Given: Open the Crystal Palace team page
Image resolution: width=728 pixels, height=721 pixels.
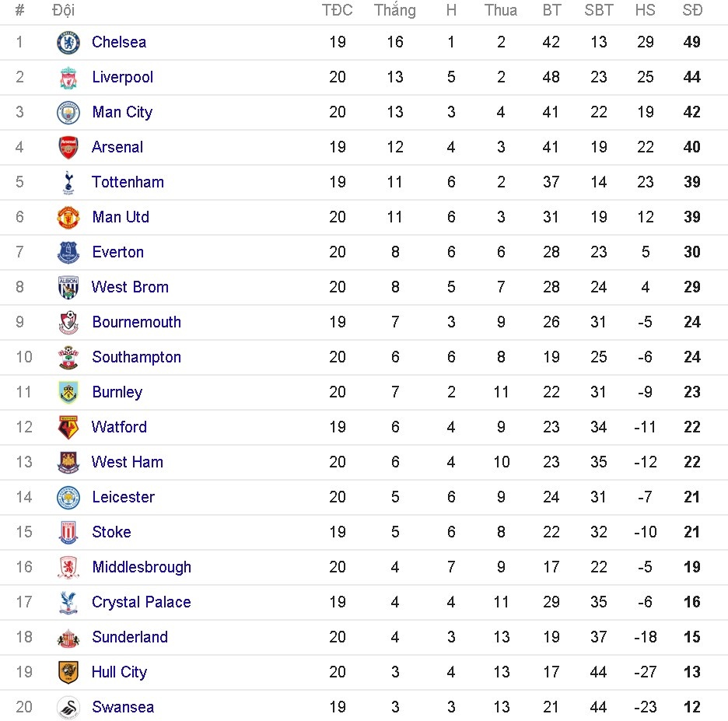Looking at the screenshot, I should coord(141,602).
